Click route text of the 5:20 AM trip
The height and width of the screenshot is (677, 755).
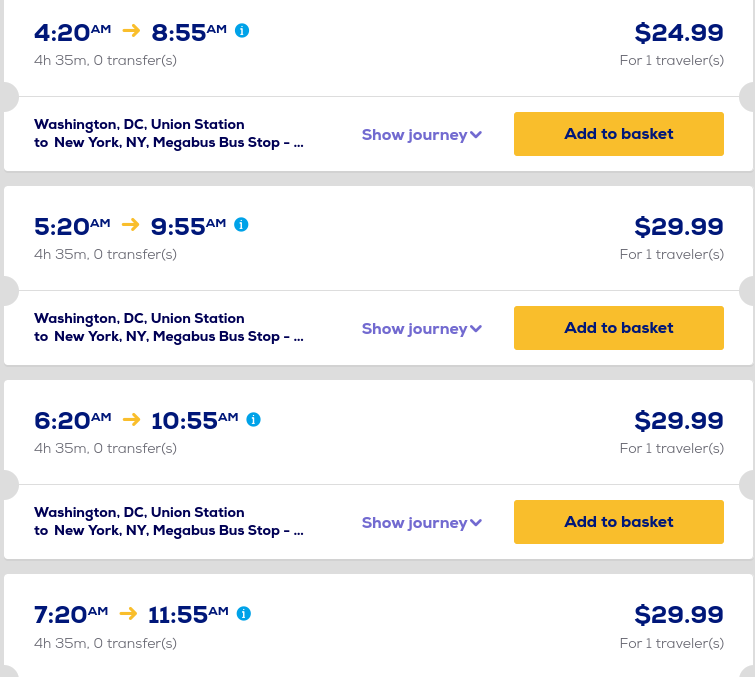point(168,327)
